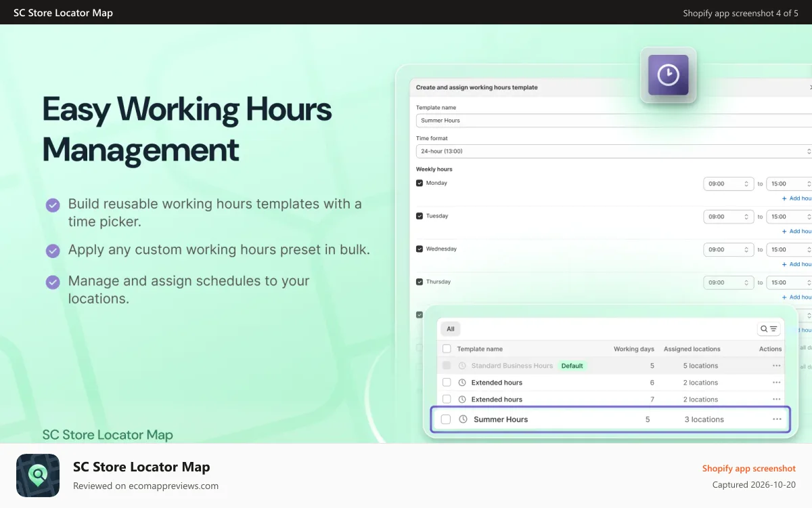
Task: Select the All tab in templates list
Action: pyautogui.click(x=450, y=329)
